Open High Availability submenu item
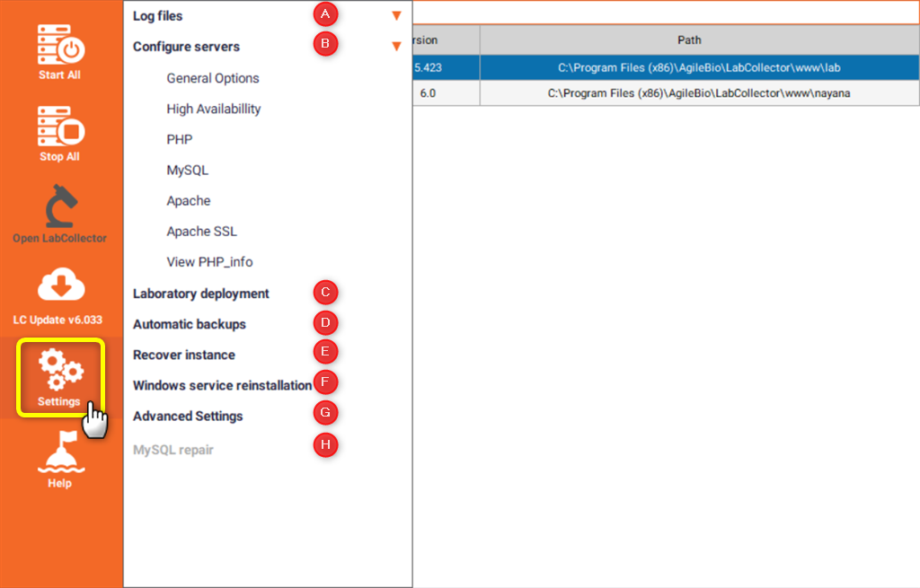 [214, 109]
